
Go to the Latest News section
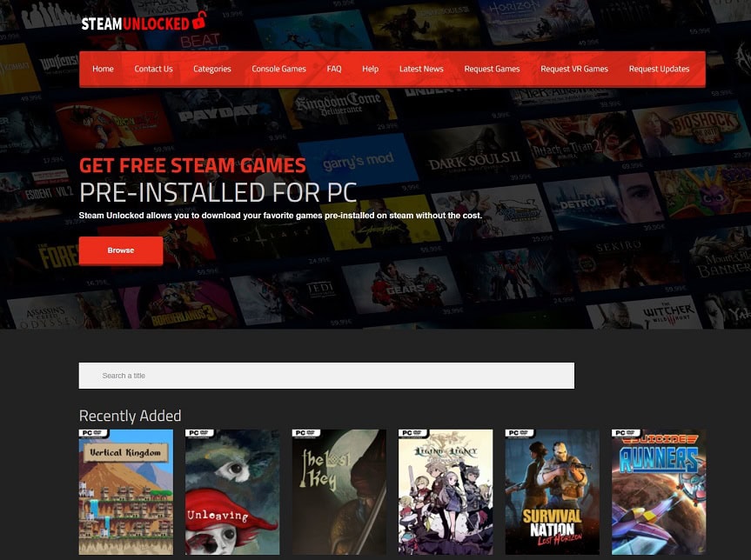coord(420,69)
